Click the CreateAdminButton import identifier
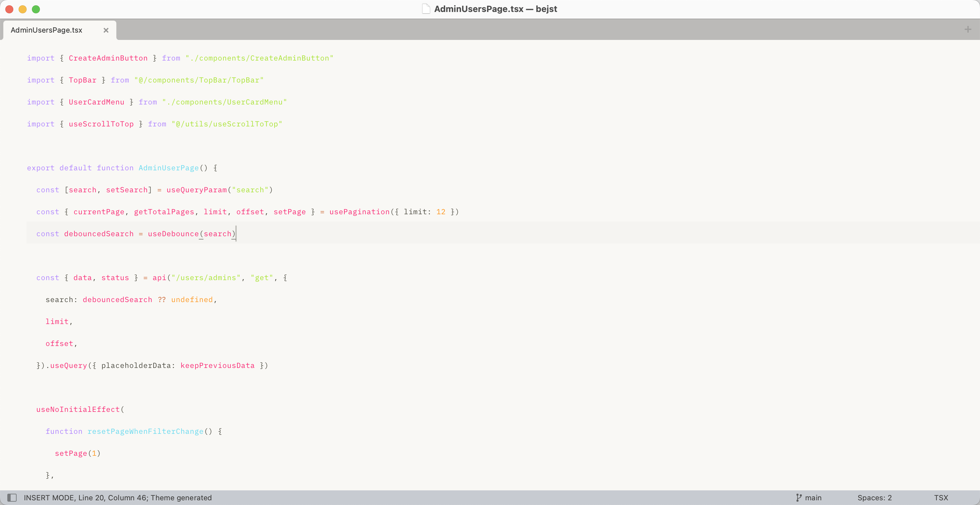The height and width of the screenshot is (505, 980). tap(108, 58)
